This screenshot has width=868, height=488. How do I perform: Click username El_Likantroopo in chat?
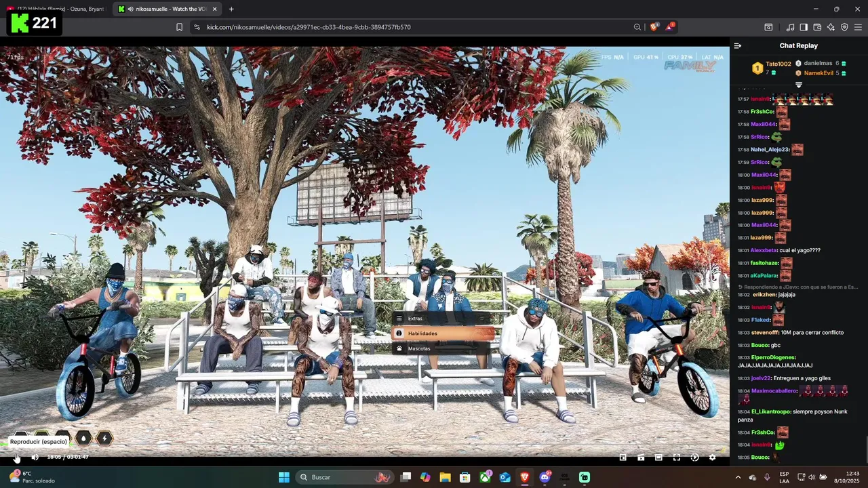coord(769,411)
